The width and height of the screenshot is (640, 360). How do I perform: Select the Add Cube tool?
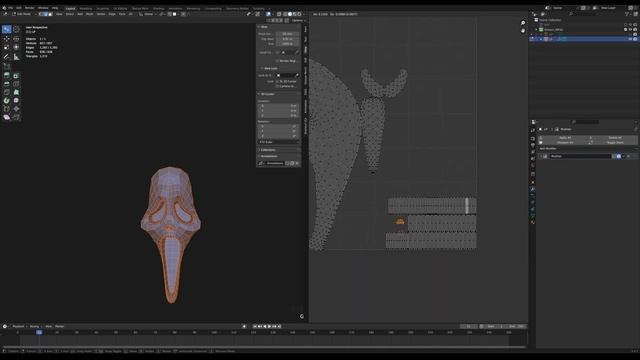(7, 66)
